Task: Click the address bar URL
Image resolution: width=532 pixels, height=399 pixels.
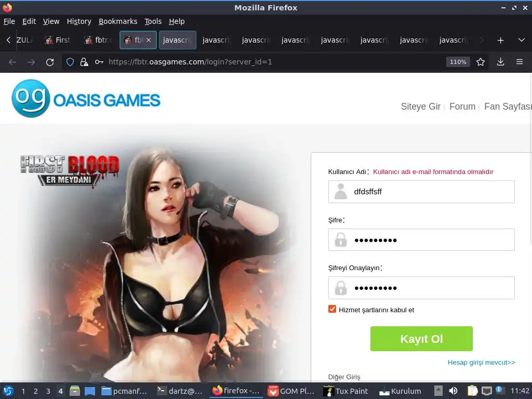Action: tap(190, 62)
